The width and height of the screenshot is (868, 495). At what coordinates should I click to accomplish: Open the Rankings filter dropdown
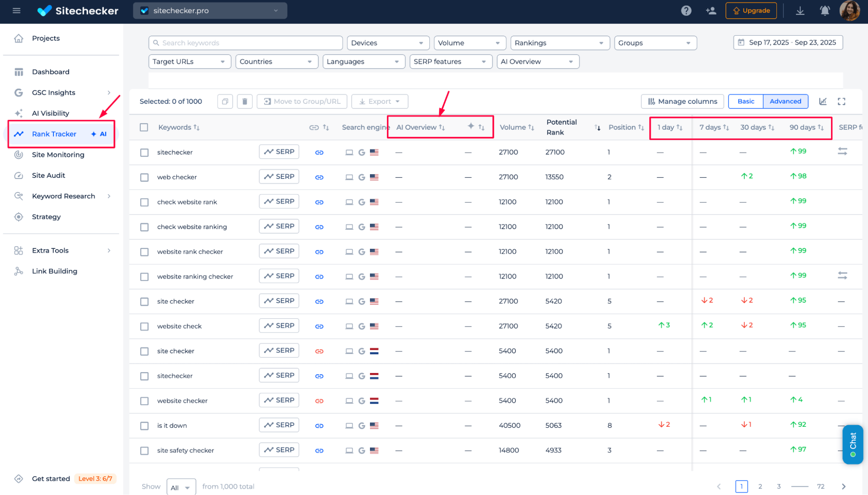click(560, 43)
